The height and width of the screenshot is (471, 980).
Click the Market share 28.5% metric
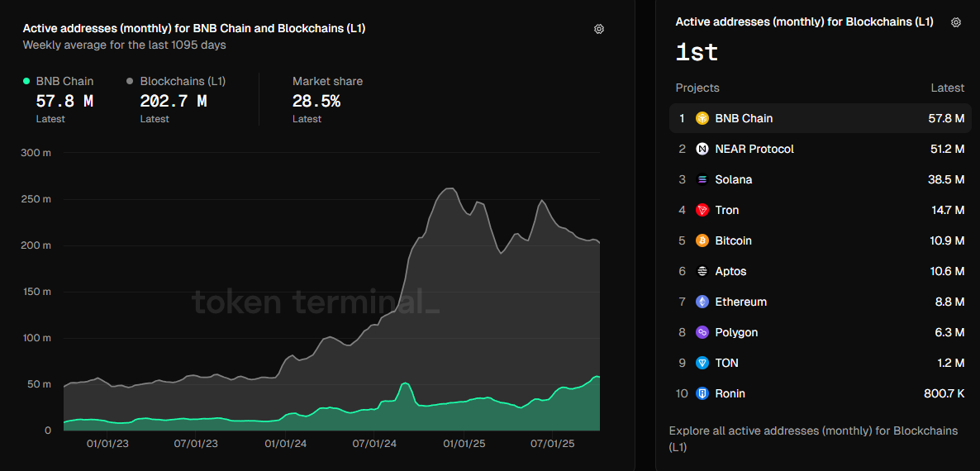coord(316,102)
